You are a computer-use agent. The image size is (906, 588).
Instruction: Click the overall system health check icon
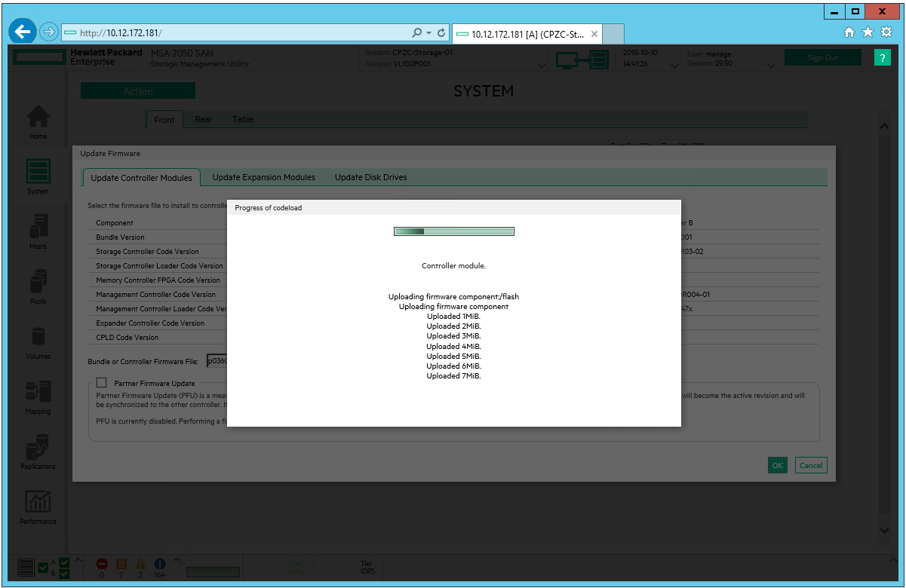pos(43,568)
